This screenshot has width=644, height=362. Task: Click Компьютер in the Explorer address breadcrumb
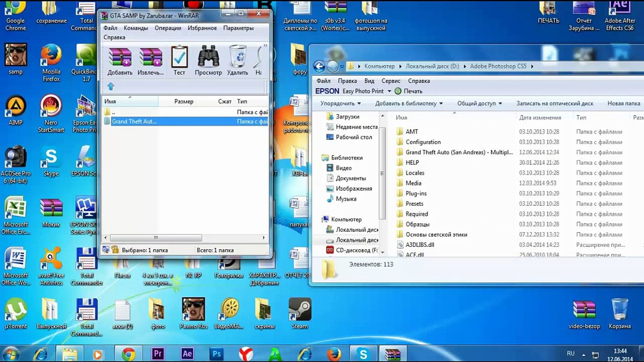tap(379, 66)
